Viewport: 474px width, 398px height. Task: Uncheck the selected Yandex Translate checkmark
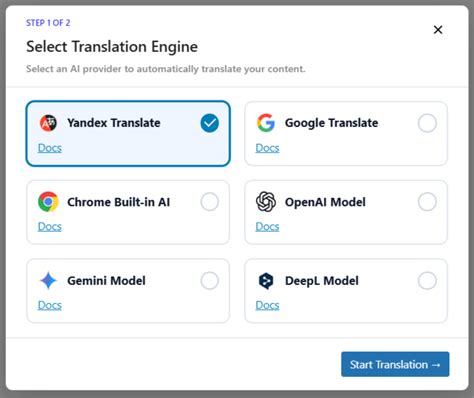[x=210, y=123]
